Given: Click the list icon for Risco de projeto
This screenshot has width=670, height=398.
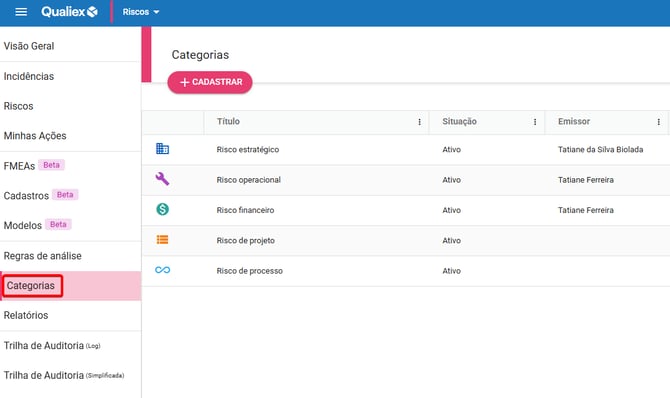Looking at the screenshot, I should pyautogui.click(x=162, y=239).
